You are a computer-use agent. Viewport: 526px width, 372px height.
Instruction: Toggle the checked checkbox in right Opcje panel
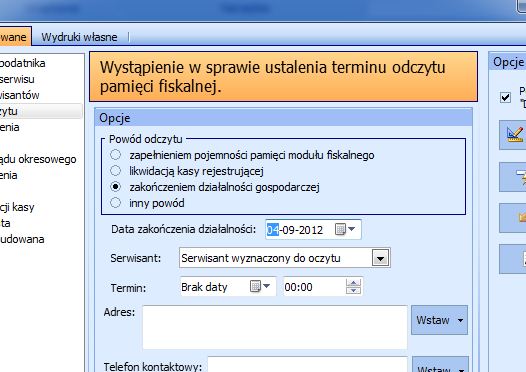pos(506,98)
